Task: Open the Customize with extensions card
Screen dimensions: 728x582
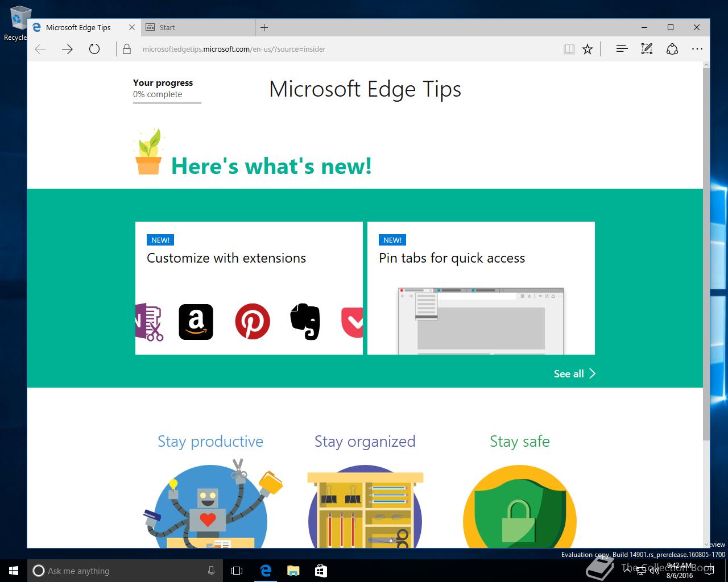Action: coord(249,288)
